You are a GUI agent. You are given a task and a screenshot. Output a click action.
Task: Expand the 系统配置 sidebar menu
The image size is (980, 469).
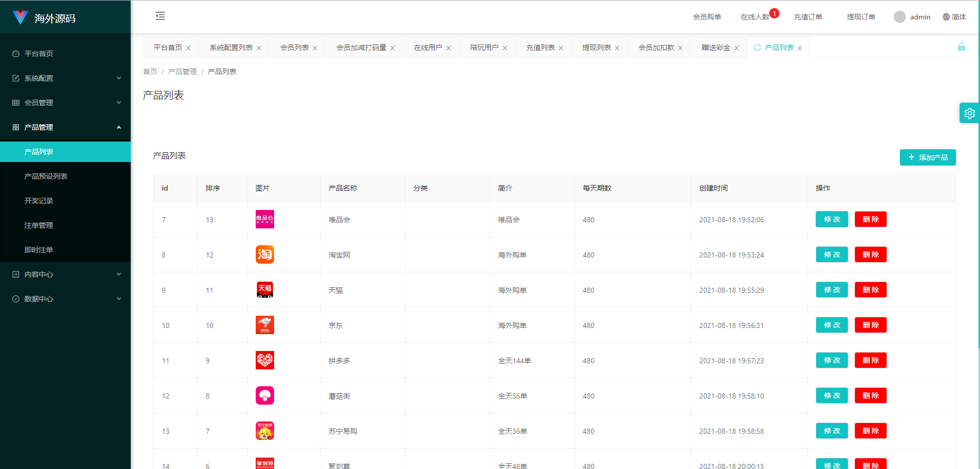[x=65, y=78]
